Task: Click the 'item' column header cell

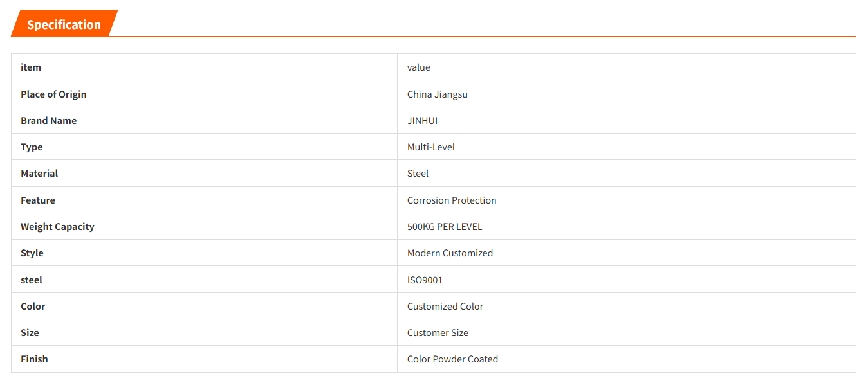Action: [31, 67]
